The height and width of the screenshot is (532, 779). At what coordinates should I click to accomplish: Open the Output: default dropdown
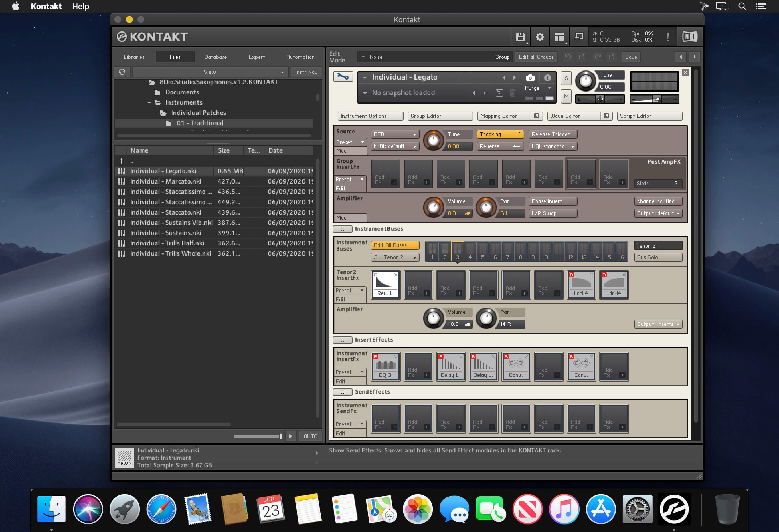(x=658, y=213)
